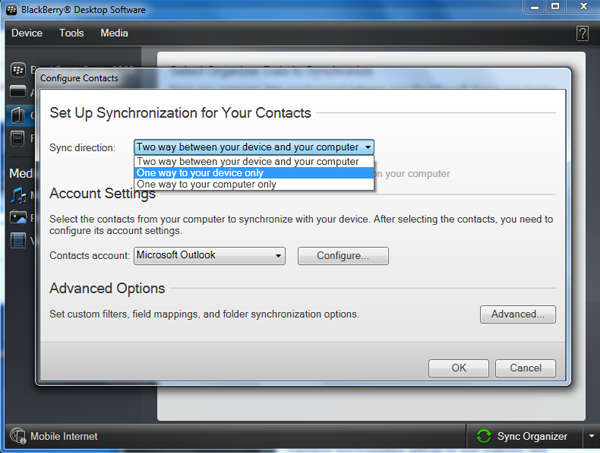The width and height of the screenshot is (600, 453).
Task: Open the Tools menu
Action: pyautogui.click(x=72, y=33)
